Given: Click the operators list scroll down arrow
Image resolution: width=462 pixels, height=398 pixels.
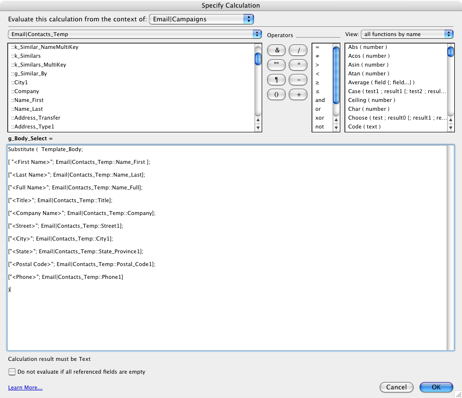Looking at the screenshot, I should 336,127.
